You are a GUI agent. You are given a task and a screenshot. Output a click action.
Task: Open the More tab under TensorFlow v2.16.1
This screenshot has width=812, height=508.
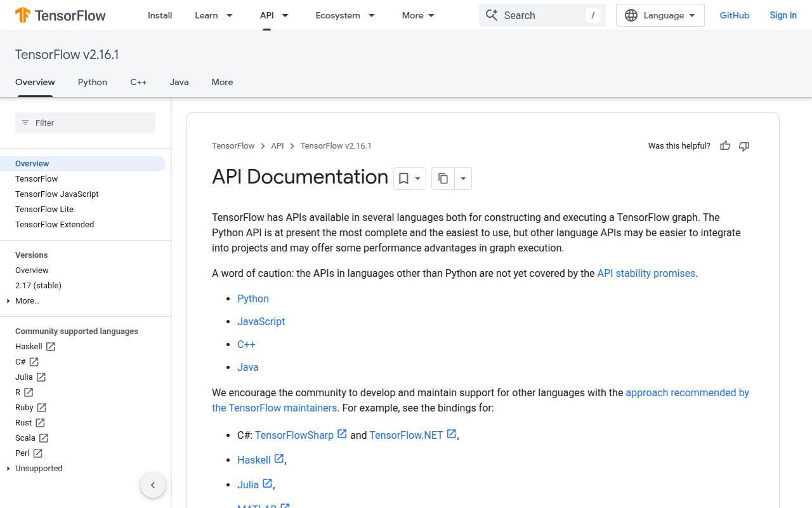tap(222, 82)
